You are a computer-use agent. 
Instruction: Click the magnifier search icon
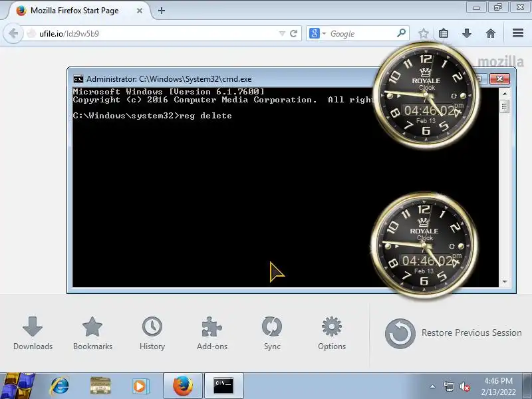click(x=402, y=33)
